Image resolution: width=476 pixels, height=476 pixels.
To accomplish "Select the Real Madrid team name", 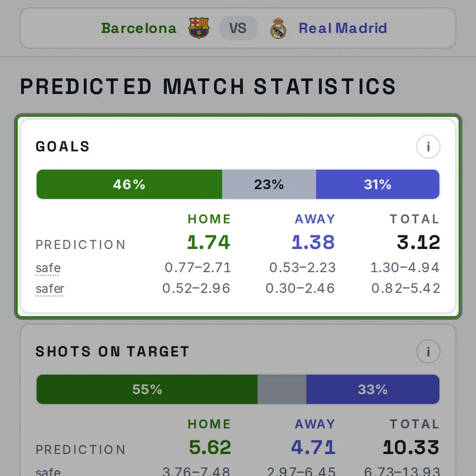I will pos(343,28).
